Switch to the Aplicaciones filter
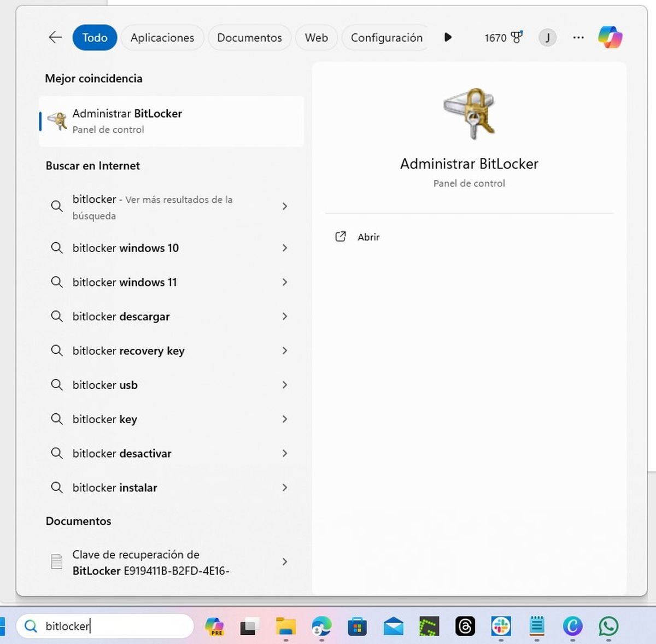The width and height of the screenshot is (656, 644). coord(162,37)
